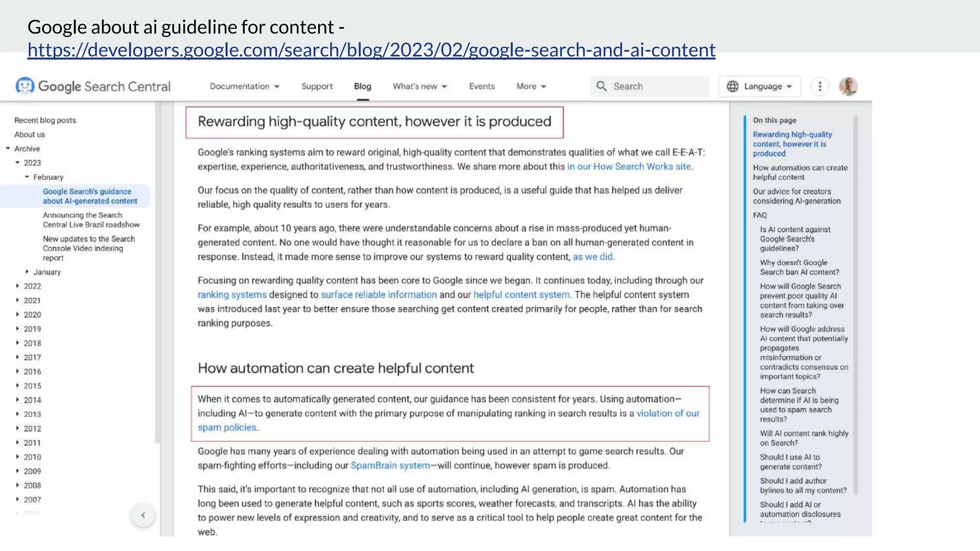Collapse the 2023 archive year
This screenshot has width=980, height=551.
coord(18,163)
